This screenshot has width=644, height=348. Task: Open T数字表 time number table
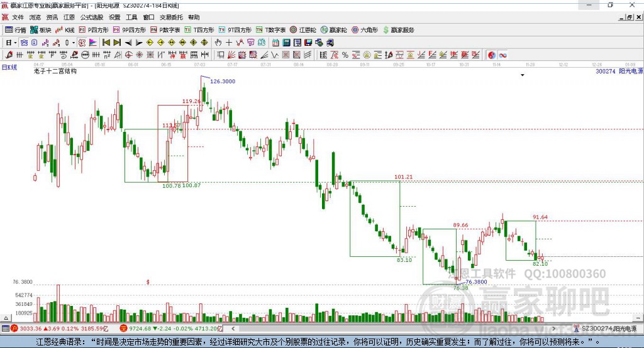[x=270, y=30]
